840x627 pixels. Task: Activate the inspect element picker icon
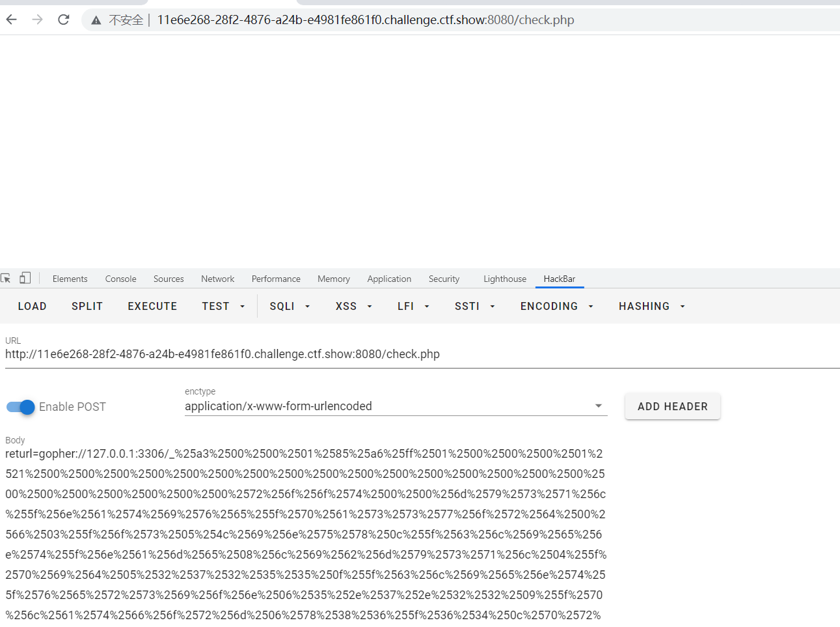tap(6, 279)
